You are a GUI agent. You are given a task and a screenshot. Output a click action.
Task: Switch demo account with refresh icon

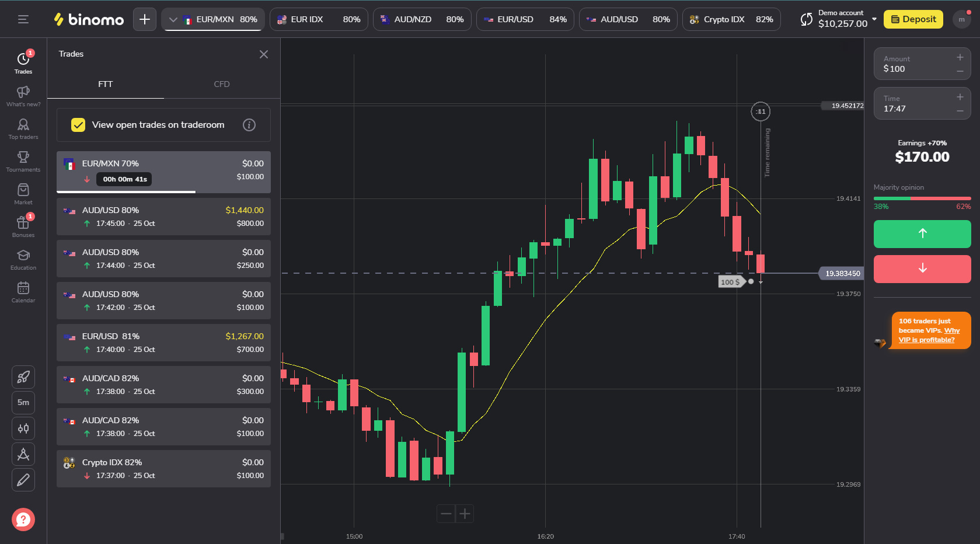807,19
